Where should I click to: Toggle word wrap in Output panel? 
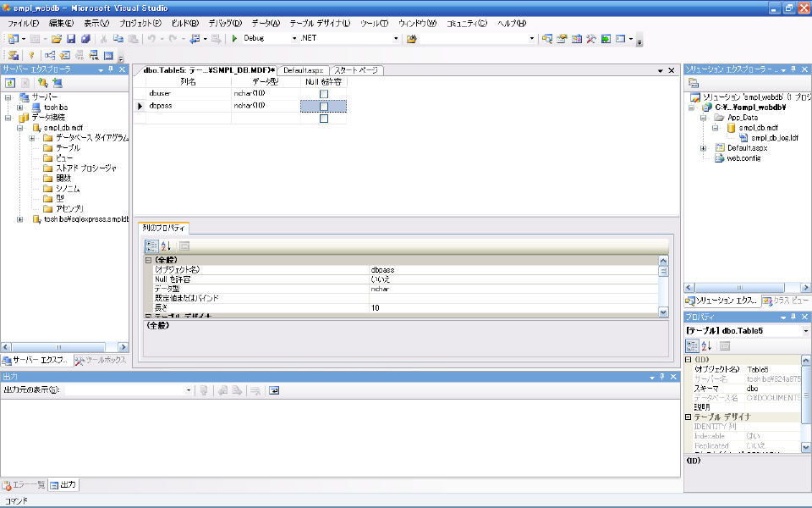pos(274,390)
